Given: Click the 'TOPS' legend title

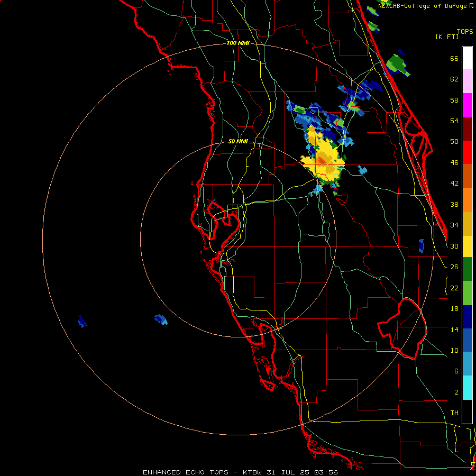Looking at the screenshot, I should click(465, 31).
